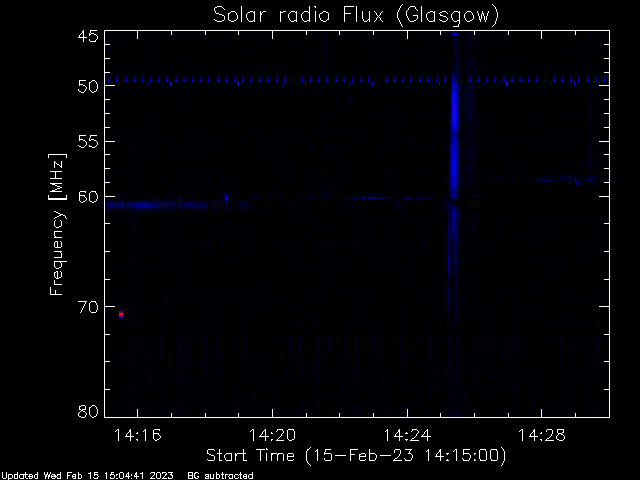Click the '55' frequency axis label
Image resolution: width=640 pixels, height=480 pixels.
click(88, 142)
